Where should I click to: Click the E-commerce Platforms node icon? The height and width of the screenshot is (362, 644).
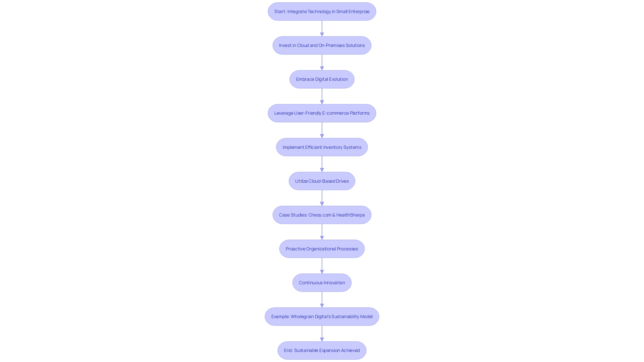[322, 113]
